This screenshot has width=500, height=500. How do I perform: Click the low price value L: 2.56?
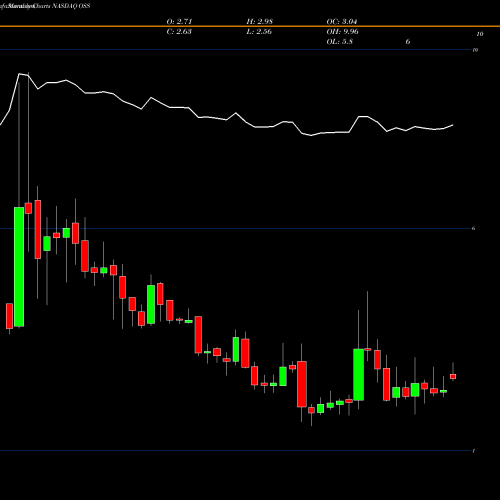point(259,32)
